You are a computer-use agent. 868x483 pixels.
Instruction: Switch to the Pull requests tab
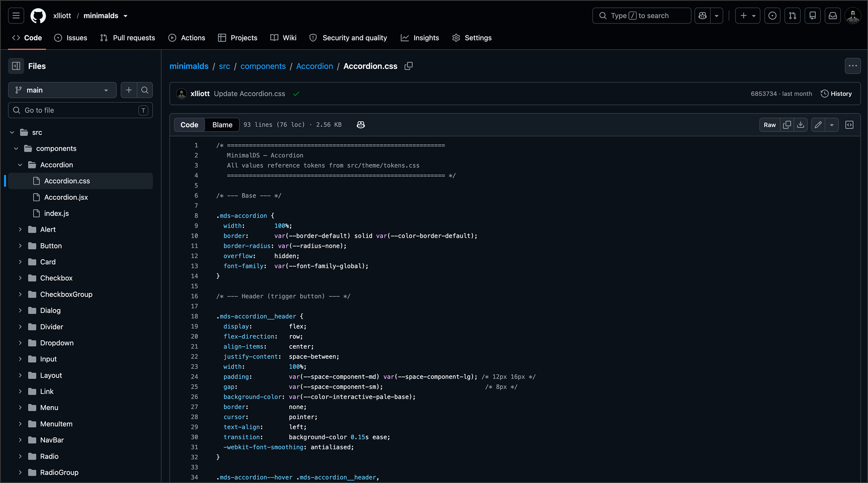(127, 38)
